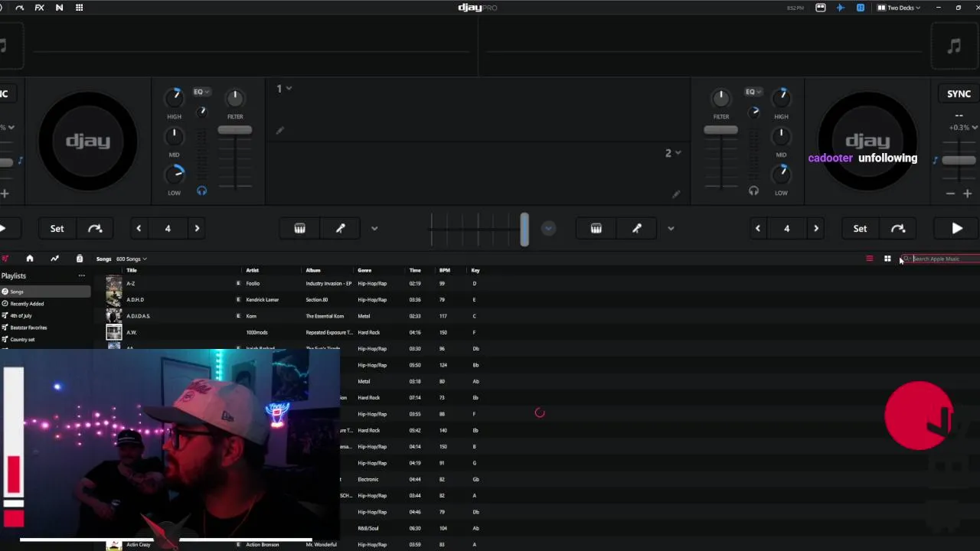Click the crossfader handle
The height and width of the screenshot is (551, 980).
524,229
